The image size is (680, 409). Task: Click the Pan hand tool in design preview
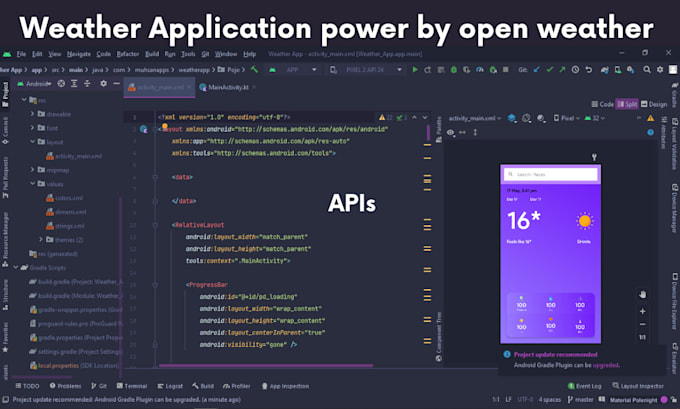(x=643, y=294)
